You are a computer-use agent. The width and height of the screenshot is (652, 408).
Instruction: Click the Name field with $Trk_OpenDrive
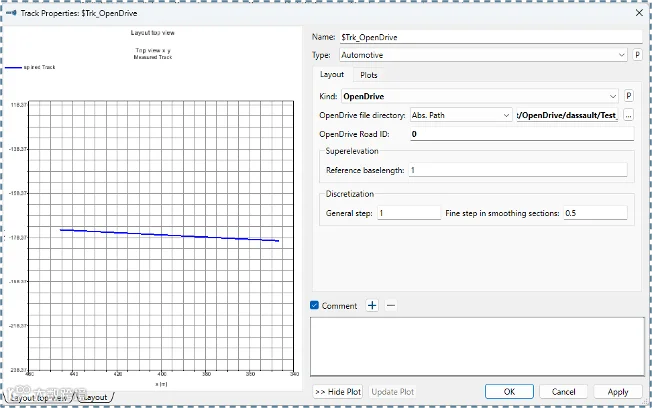(x=491, y=37)
